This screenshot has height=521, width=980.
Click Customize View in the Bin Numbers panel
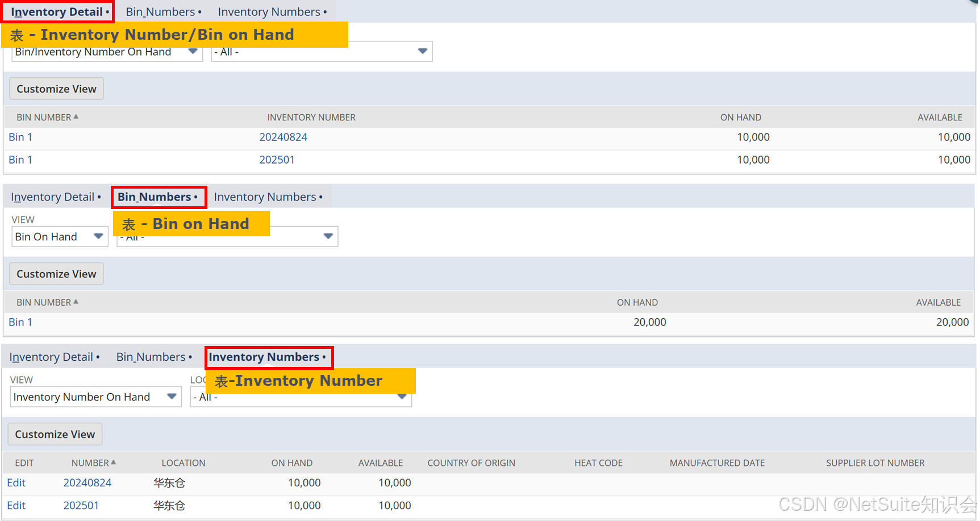[56, 273]
